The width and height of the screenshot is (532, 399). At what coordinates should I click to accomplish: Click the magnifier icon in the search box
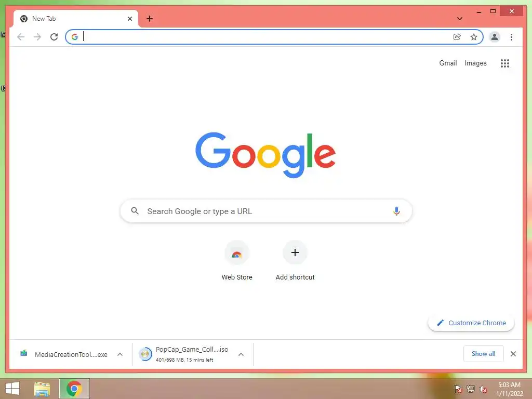pyautogui.click(x=135, y=211)
